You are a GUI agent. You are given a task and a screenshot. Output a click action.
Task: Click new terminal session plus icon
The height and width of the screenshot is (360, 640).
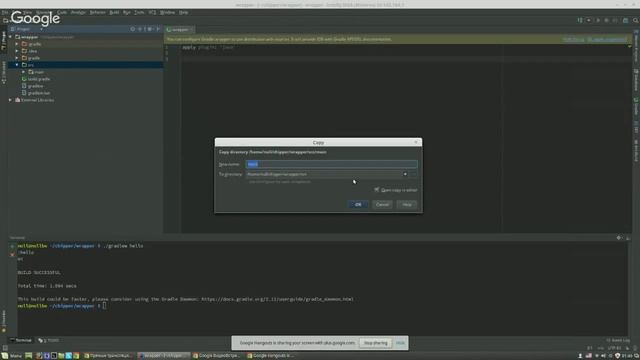pos(12,246)
